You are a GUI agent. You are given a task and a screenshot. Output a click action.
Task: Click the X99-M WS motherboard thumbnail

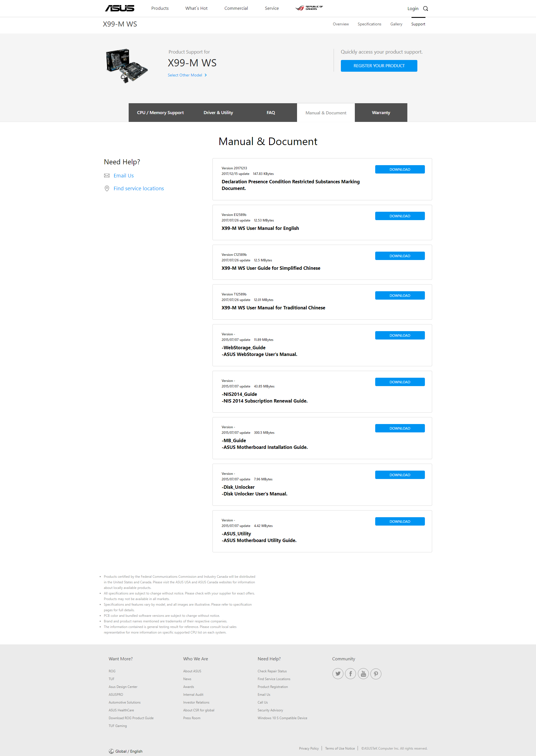click(126, 66)
